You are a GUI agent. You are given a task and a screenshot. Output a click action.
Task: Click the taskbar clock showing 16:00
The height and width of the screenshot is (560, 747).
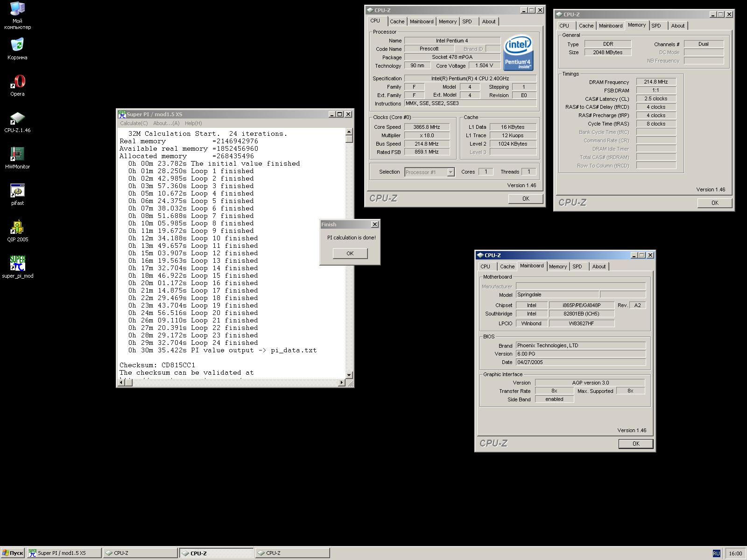pyautogui.click(x=735, y=553)
